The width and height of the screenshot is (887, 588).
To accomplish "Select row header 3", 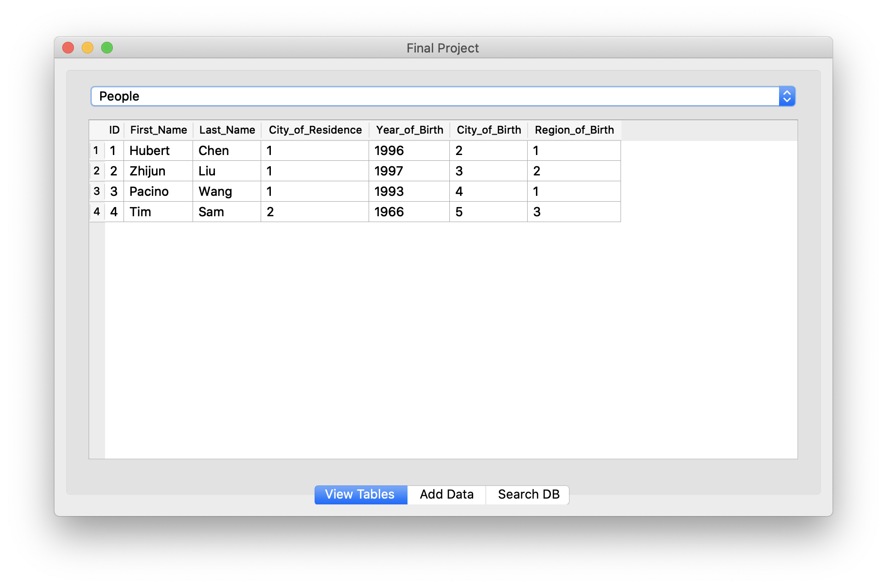I will coord(97,191).
